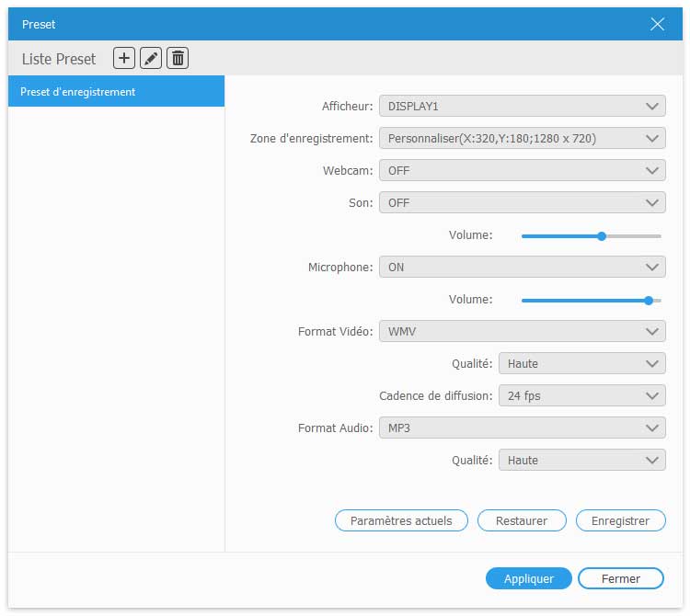This screenshot has height=616, width=690.
Task: Open the Microphone dropdown set to ON
Action: (x=522, y=268)
